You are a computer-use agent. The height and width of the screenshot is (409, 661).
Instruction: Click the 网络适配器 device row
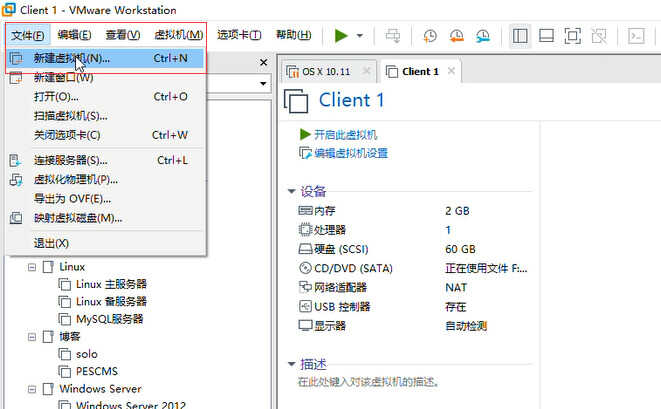click(413, 288)
